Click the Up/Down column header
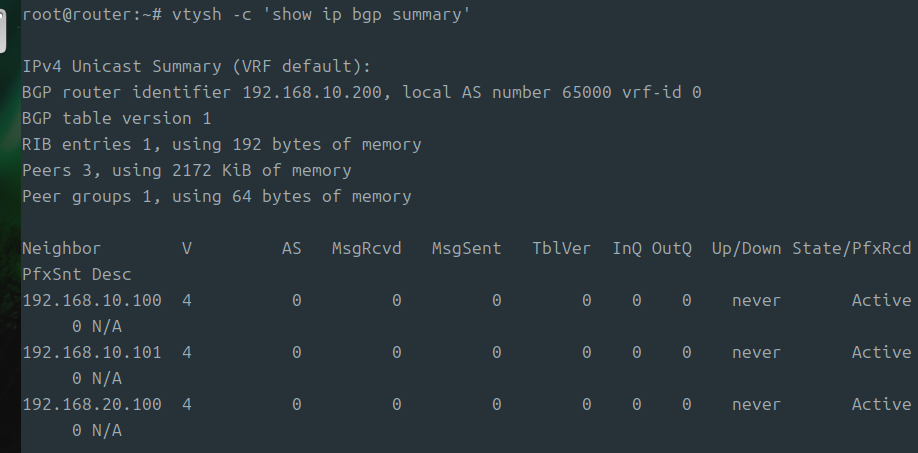Image resolution: width=918 pixels, height=453 pixels. point(746,249)
